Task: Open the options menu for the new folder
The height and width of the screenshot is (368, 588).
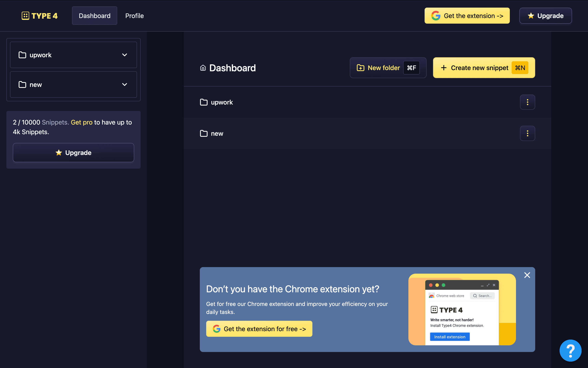Action: [527, 133]
